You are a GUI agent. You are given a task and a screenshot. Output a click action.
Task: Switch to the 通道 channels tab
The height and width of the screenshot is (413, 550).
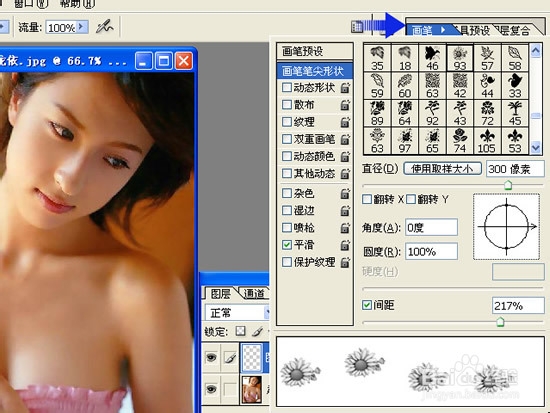254,293
